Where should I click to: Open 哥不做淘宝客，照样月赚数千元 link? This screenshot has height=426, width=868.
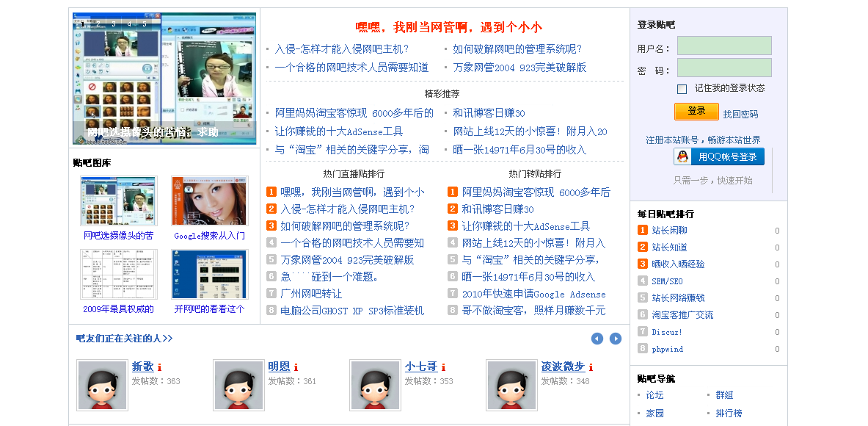pos(533,311)
